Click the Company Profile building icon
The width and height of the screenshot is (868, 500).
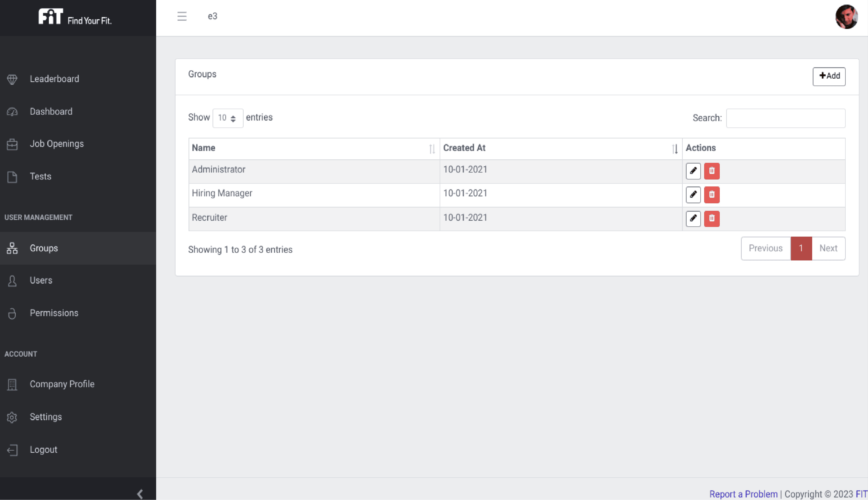point(12,384)
